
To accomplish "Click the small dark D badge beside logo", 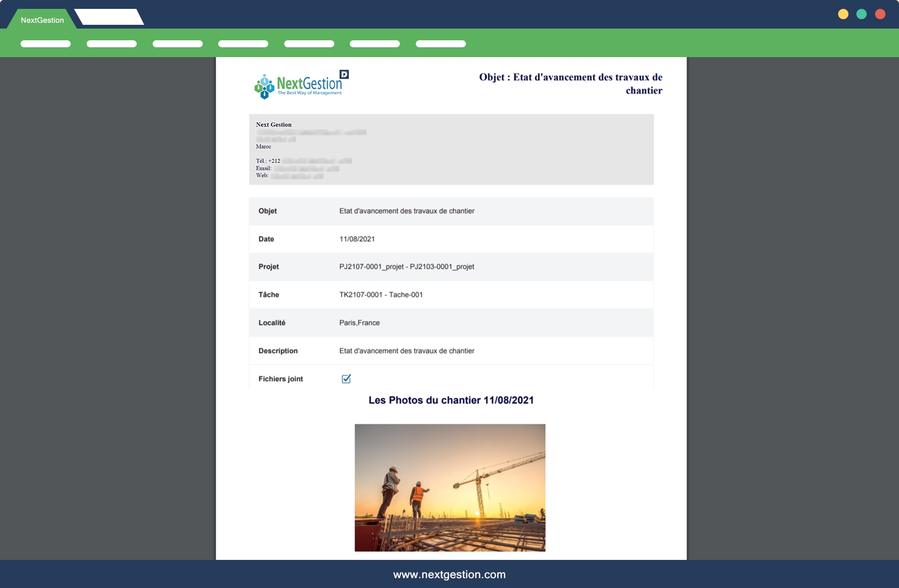I will [x=344, y=74].
